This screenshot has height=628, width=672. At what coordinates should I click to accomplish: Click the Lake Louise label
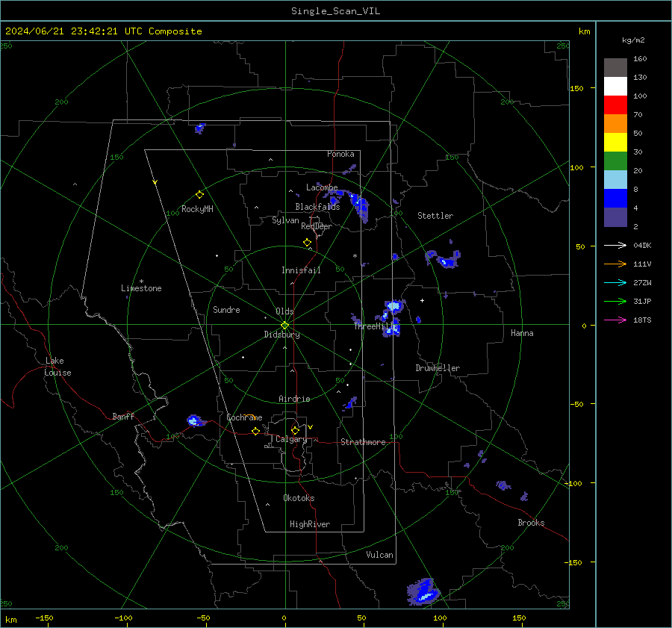pyautogui.click(x=57, y=367)
